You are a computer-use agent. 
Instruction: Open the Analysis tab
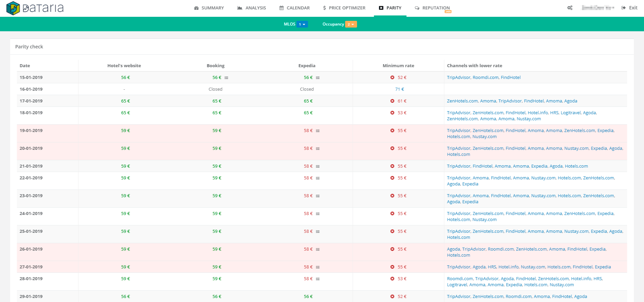pyautogui.click(x=252, y=8)
